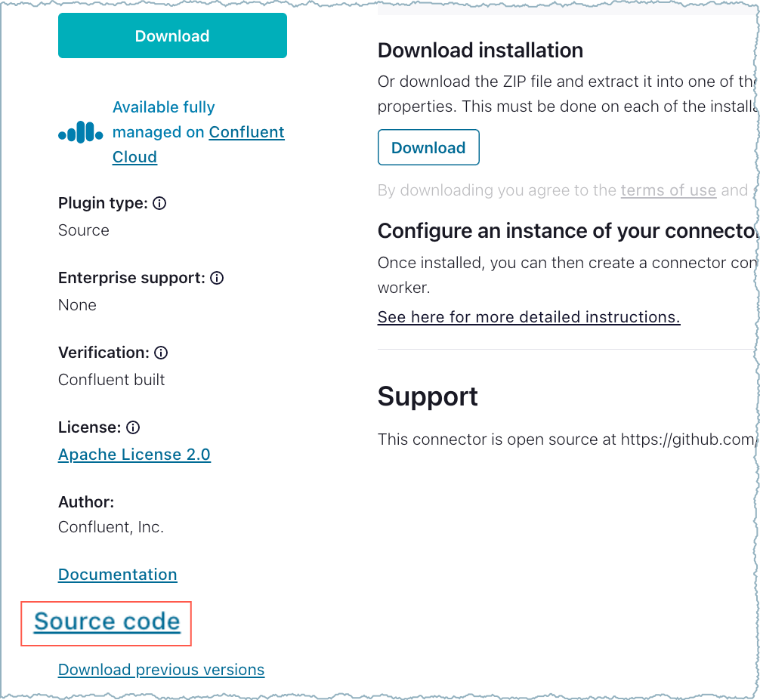The width and height of the screenshot is (760, 700).
Task: Open the Documentation link
Action: coord(117,575)
